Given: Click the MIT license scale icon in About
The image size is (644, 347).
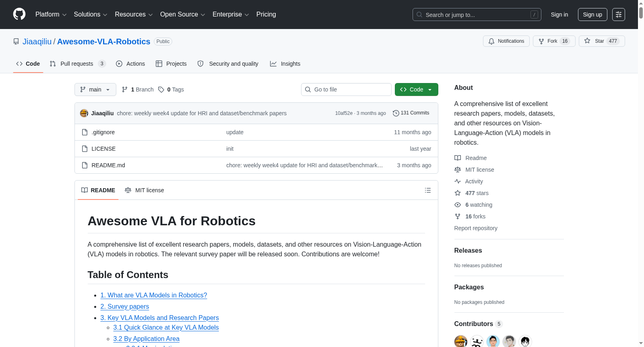Looking at the screenshot, I should [x=458, y=170].
